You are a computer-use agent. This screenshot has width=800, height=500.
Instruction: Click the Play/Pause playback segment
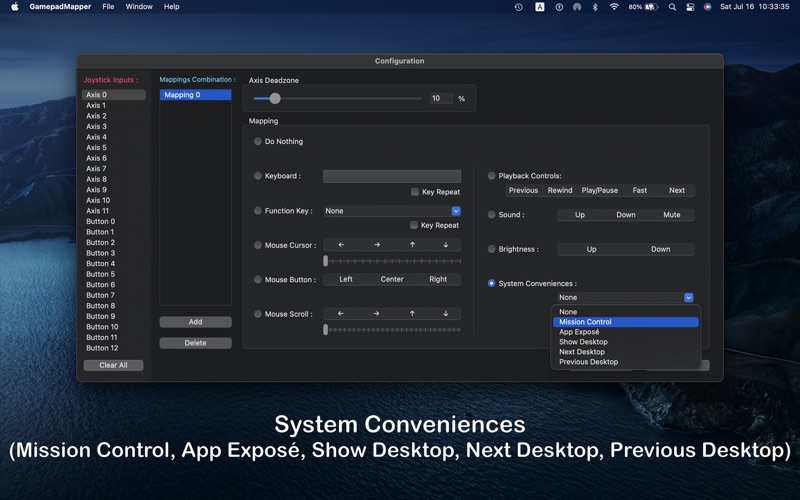click(x=599, y=190)
